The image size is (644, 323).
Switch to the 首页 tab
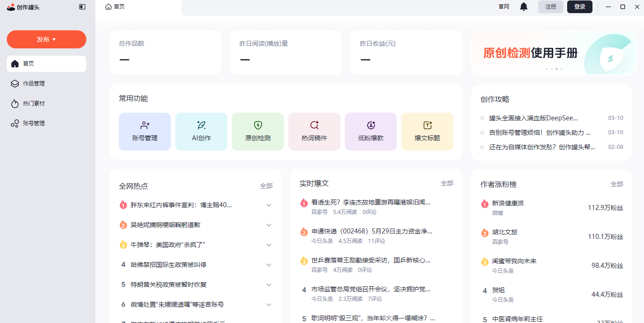(115, 7)
